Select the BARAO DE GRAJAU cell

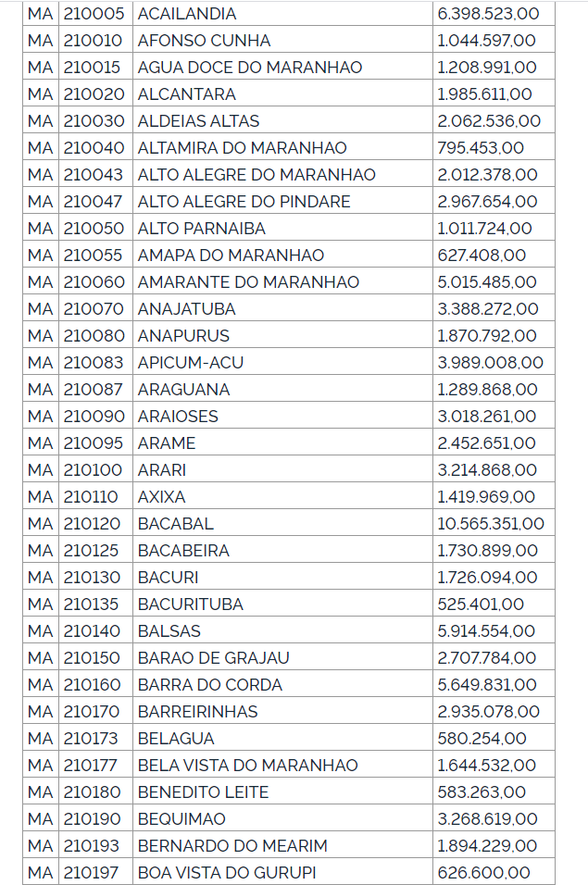click(x=214, y=658)
